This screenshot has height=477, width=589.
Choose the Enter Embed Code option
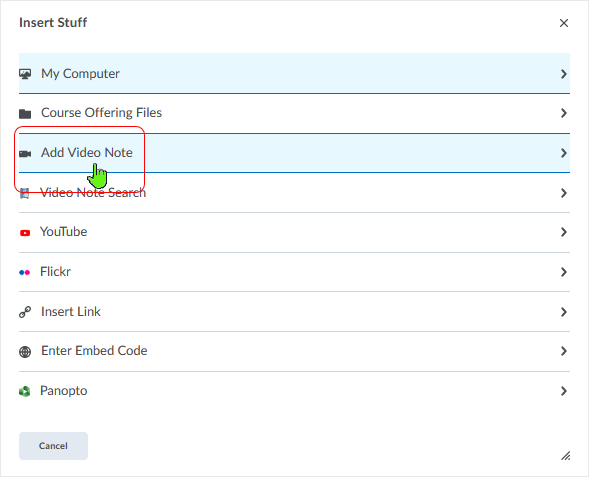(294, 351)
